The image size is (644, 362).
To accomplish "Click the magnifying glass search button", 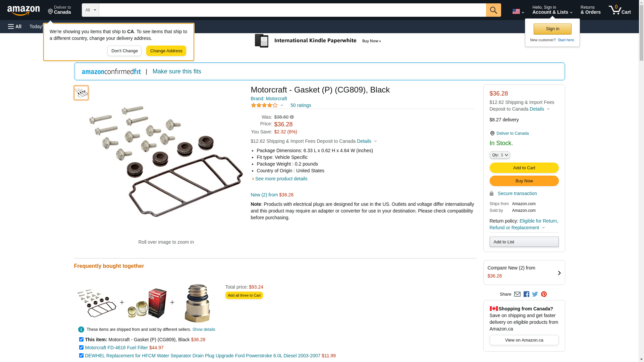I will [493, 10].
